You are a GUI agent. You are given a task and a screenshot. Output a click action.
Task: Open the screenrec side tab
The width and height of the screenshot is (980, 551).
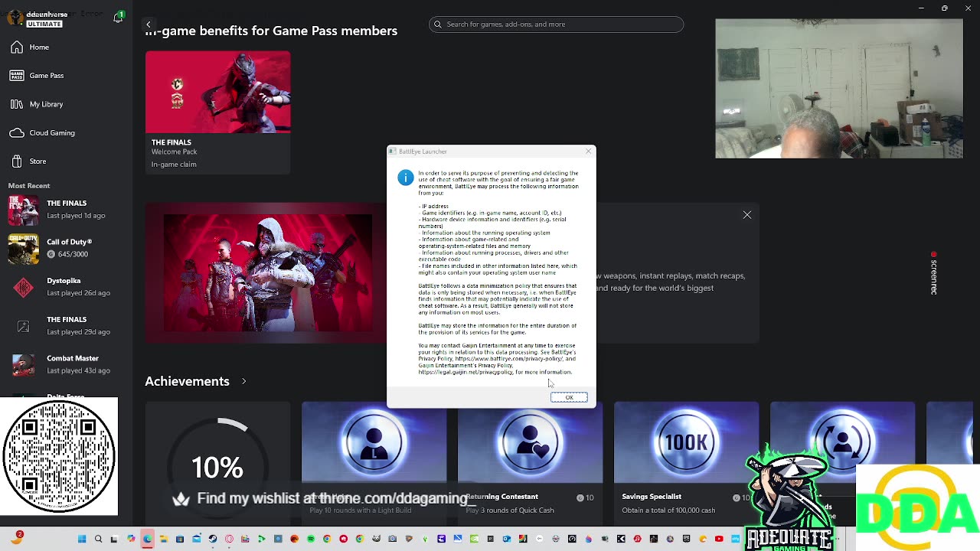coord(933,273)
